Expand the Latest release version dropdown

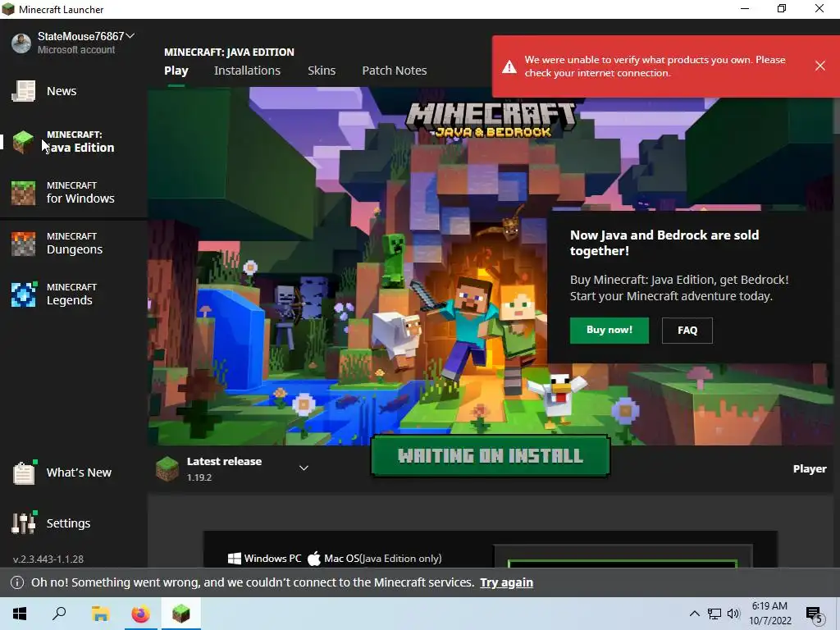[304, 468]
